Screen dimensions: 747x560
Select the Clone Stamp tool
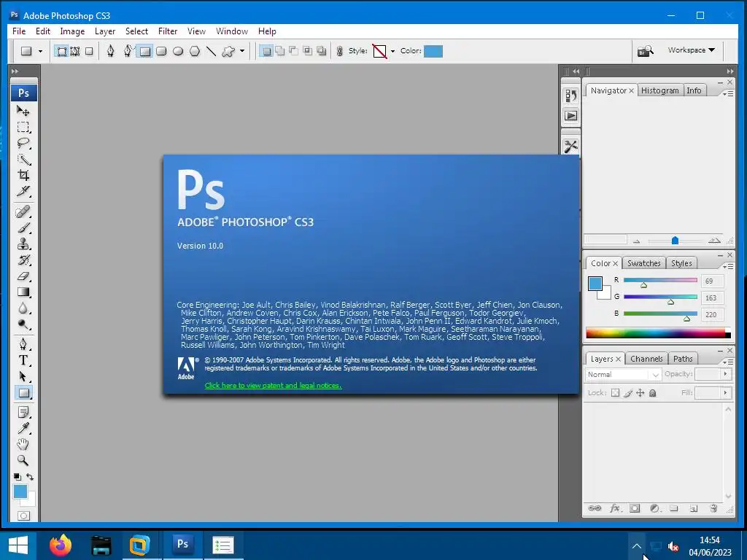[23, 244]
